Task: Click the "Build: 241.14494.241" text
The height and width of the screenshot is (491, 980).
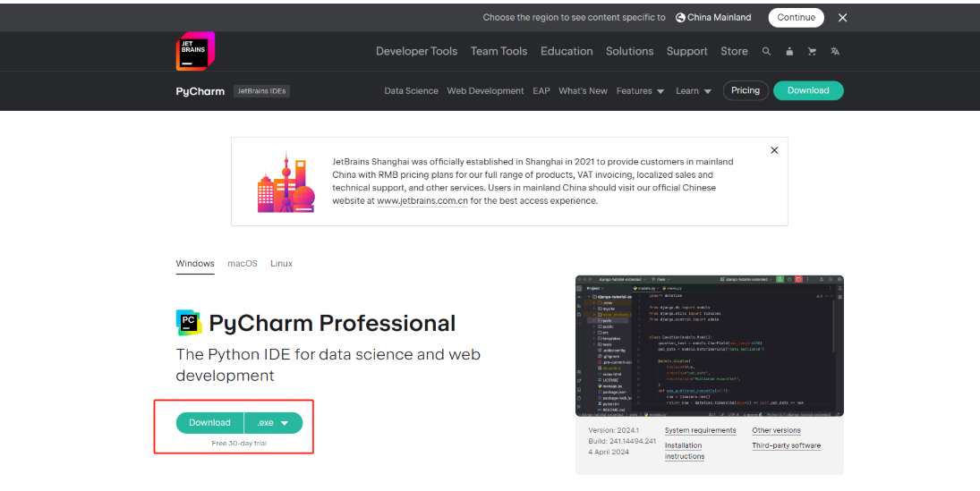Action: 622,441
